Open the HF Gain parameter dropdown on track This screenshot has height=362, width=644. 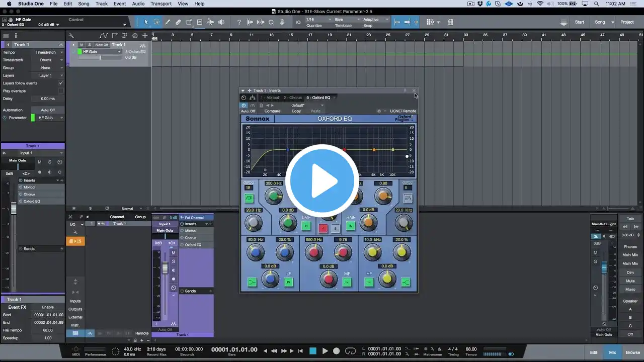coord(101,52)
